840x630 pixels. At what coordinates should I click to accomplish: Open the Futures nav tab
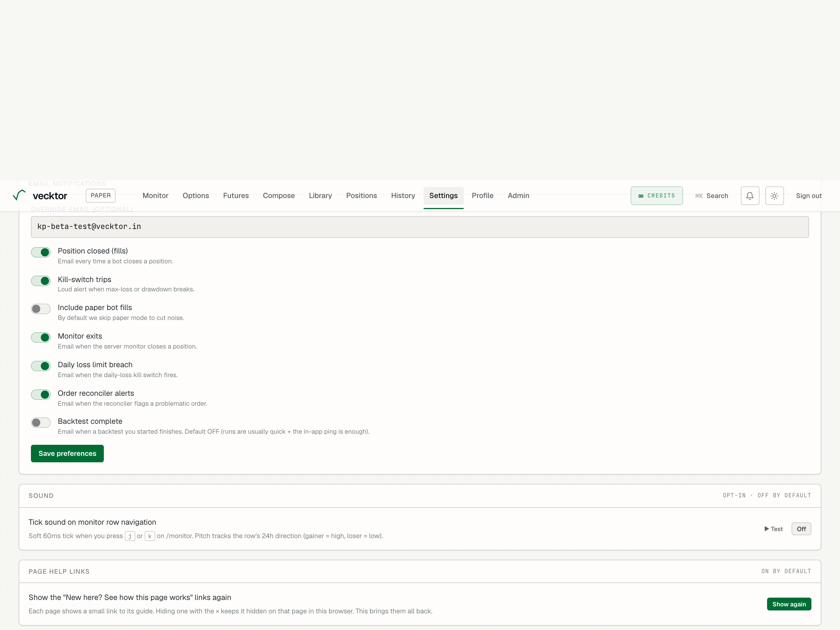point(236,196)
